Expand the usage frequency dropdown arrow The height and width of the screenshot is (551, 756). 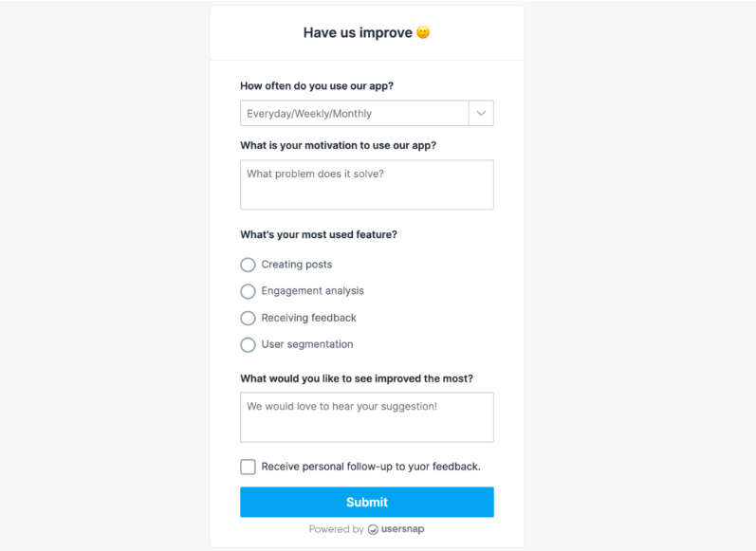(481, 113)
